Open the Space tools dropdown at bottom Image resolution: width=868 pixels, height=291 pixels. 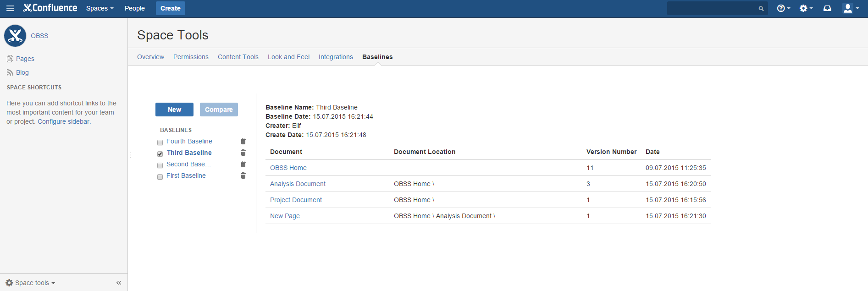click(x=30, y=283)
